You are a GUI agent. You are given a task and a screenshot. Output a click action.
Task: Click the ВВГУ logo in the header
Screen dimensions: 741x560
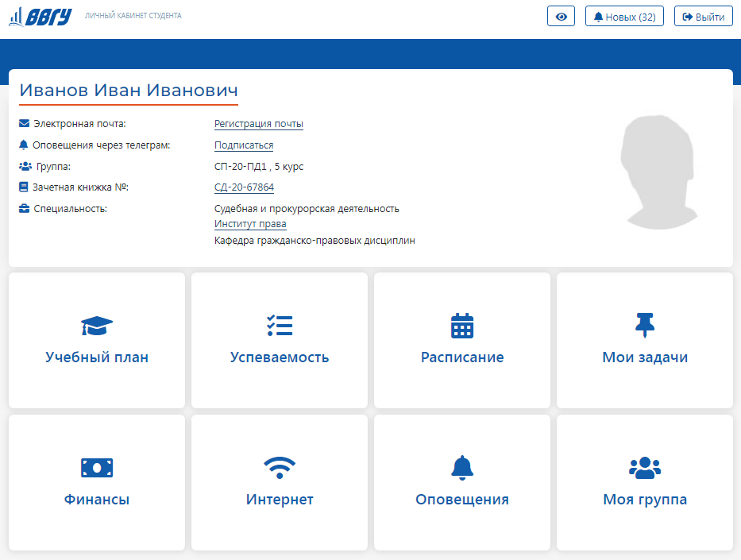[41, 17]
